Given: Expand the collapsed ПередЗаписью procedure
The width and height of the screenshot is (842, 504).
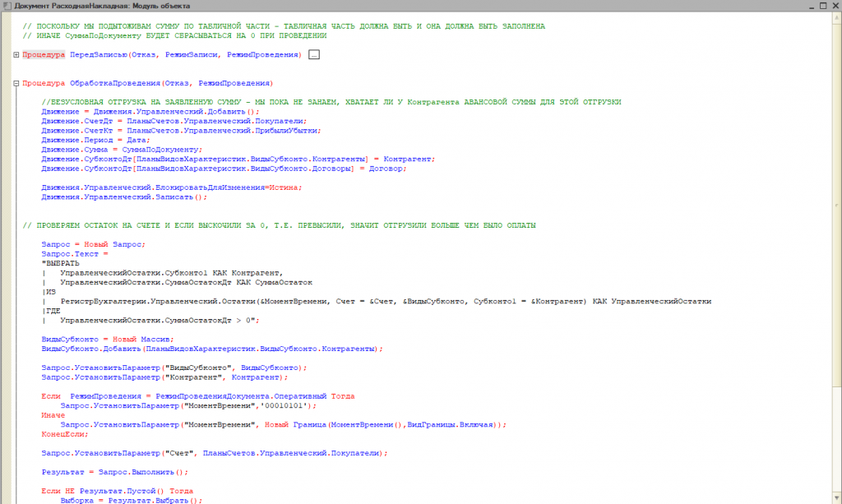Looking at the screenshot, I should point(16,55).
